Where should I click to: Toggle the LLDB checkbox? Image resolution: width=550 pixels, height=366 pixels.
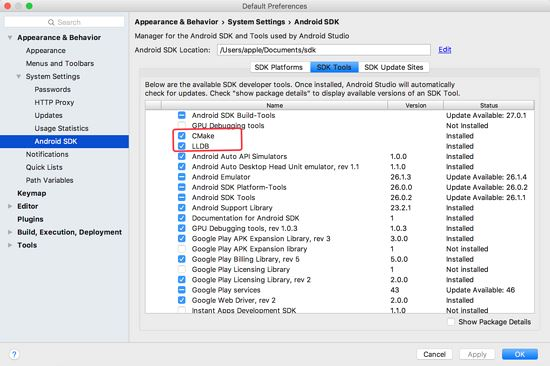(x=182, y=146)
